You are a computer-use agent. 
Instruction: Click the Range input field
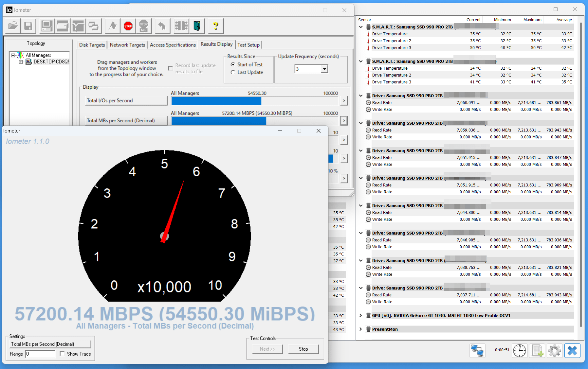tap(40, 354)
